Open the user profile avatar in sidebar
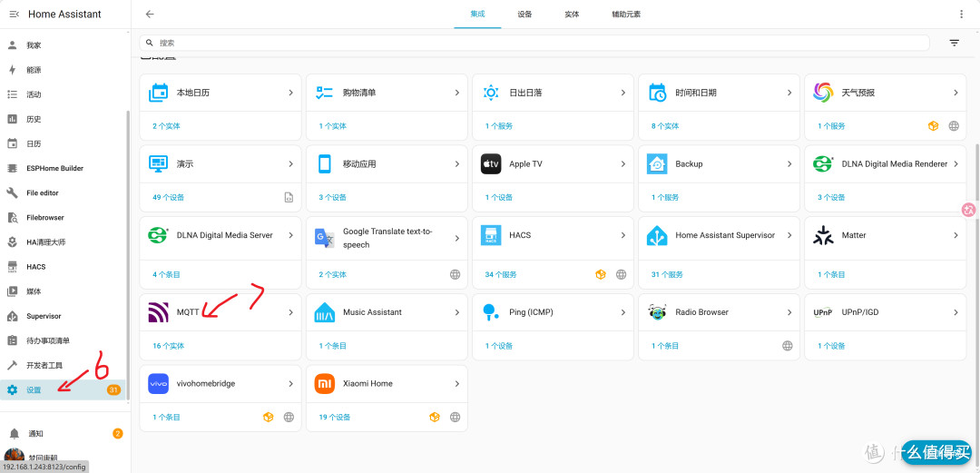The height and width of the screenshot is (473, 980). click(x=14, y=457)
